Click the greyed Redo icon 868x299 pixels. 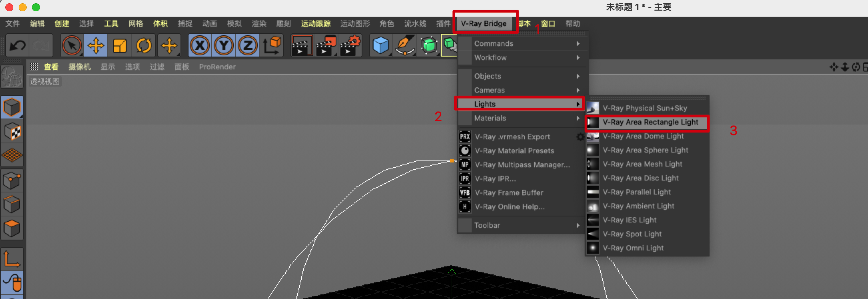pos(41,46)
